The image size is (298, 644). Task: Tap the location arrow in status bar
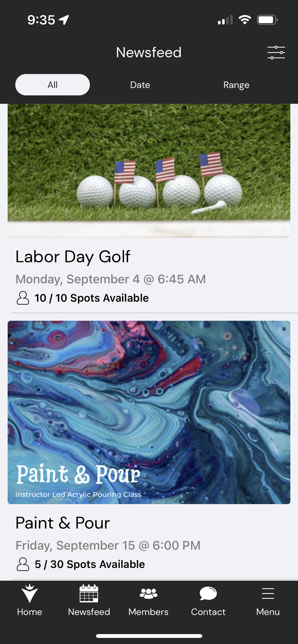(x=64, y=20)
